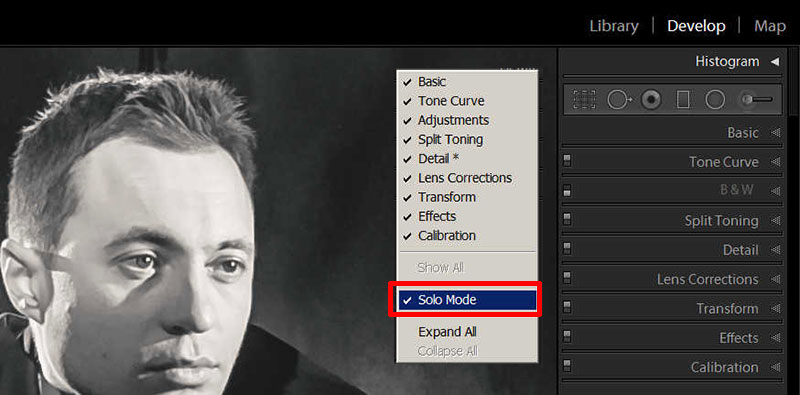Expand the Basic panel

pos(776,133)
